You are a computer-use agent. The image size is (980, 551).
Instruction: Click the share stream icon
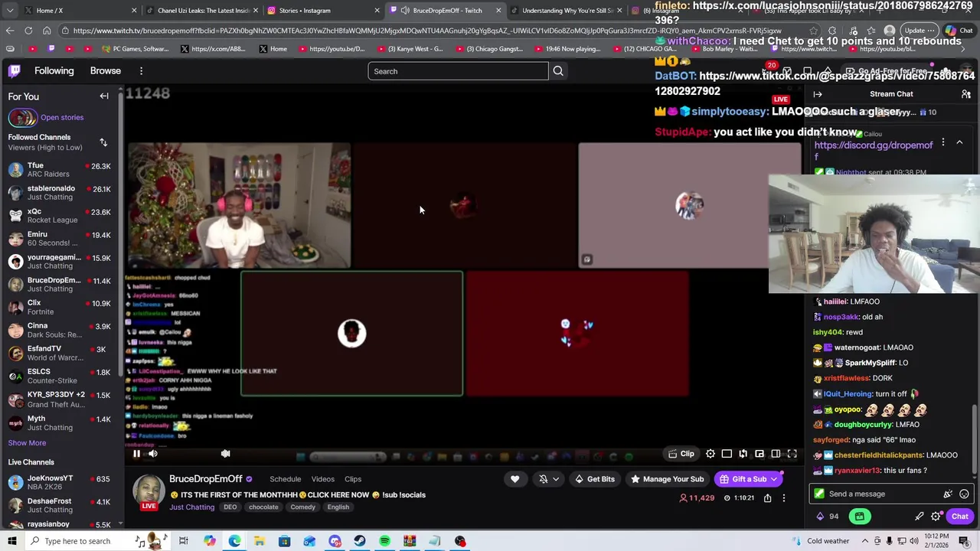click(767, 498)
